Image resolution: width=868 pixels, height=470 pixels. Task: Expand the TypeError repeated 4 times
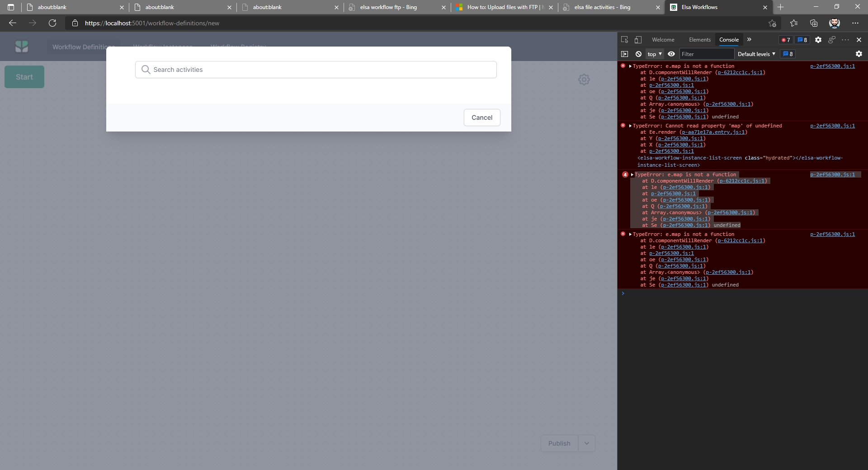[632, 174]
